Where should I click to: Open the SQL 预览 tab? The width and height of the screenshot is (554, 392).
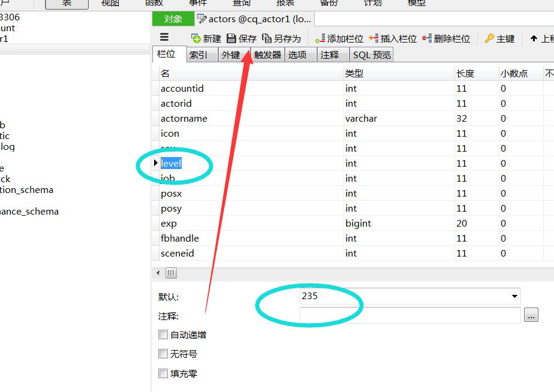[372, 55]
